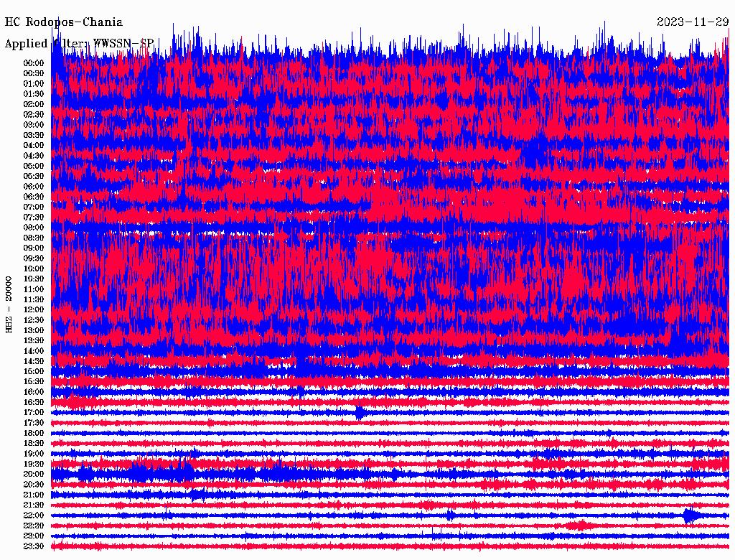Click the 17:00 time label
Image resolution: width=735 pixels, height=560 pixels.
pos(34,413)
